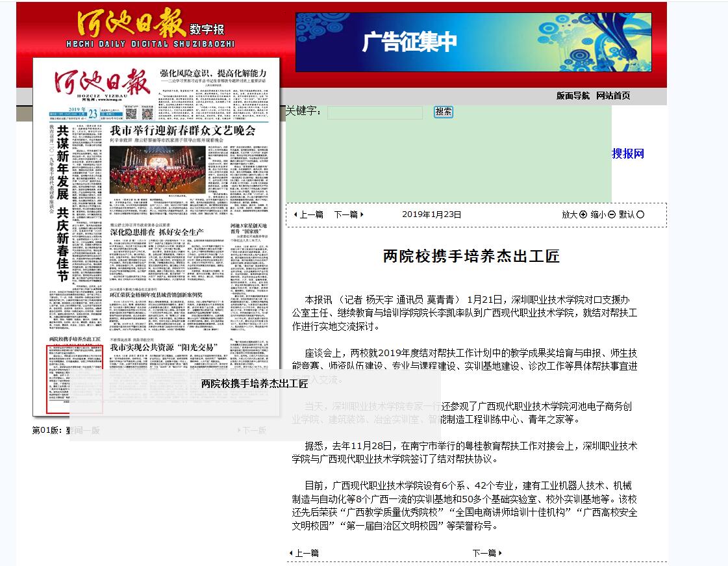This screenshot has width=728, height=566.
Task: Go to 上一篇 in top article bar
Action: pos(308,214)
